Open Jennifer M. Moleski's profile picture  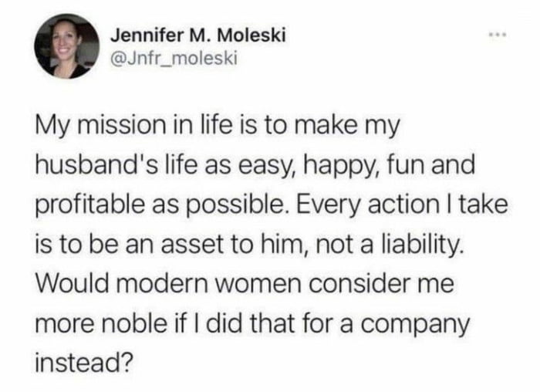(x=66, y=46)
